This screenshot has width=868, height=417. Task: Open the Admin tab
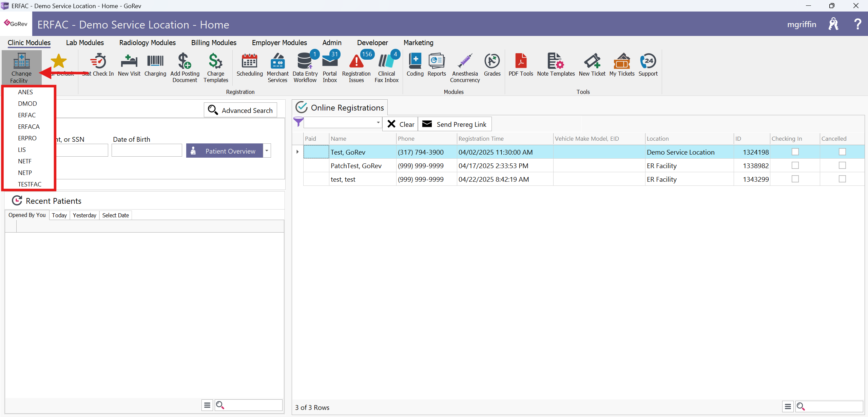point(332,43)
